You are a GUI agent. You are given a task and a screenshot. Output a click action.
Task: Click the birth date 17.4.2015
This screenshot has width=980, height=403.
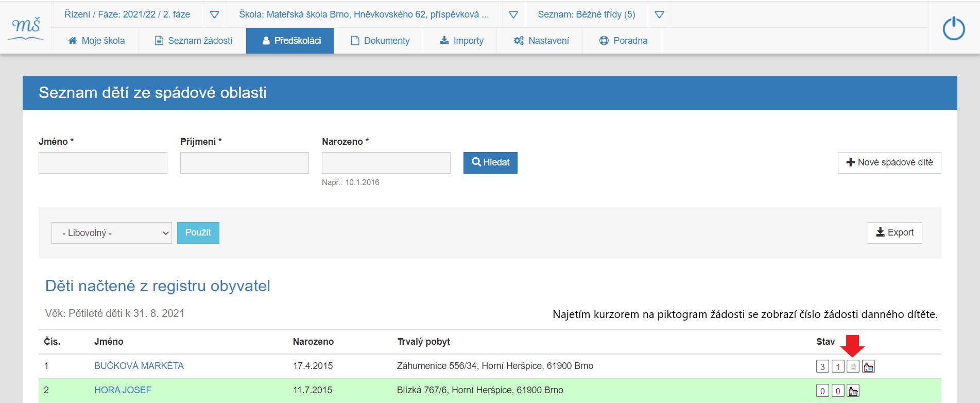(x=313, y=366)
